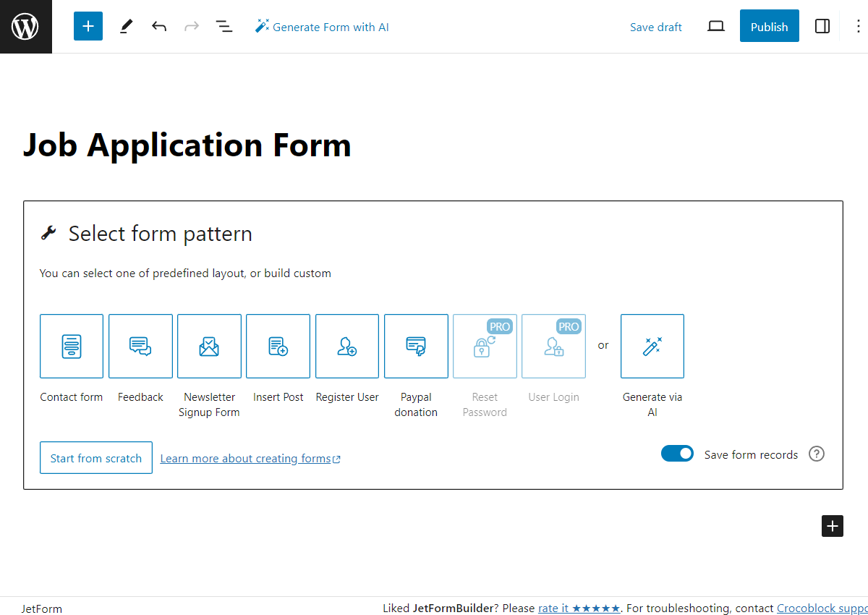Open the three-dot Options menu
The height and width of the screenshot is (615, 868).
[858, 26]
